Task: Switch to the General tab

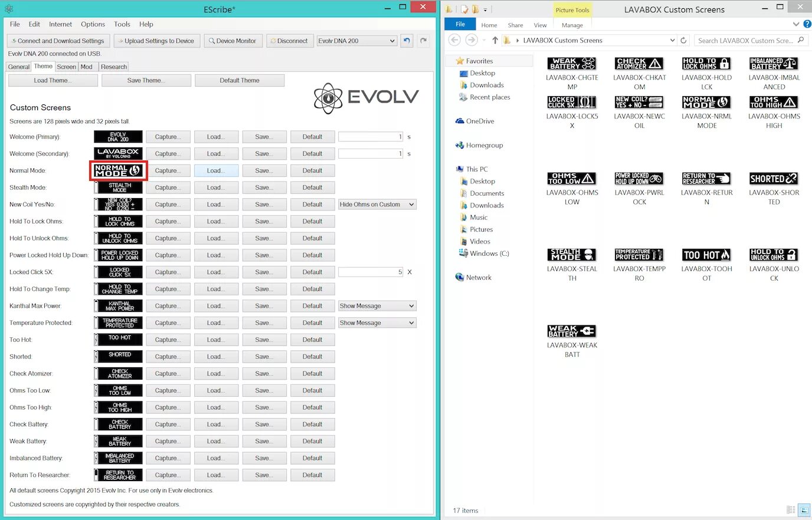Action: (19, 67)
